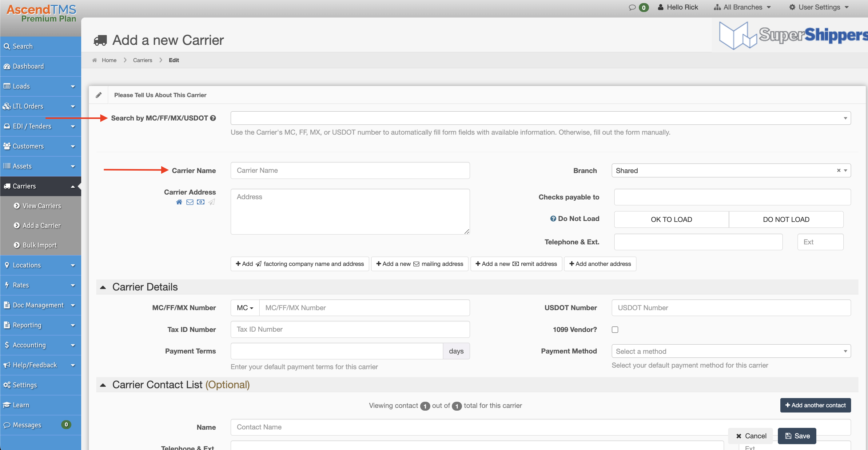
Task: Expand the Doc Management sidebar menu
Action: click(x=40, y=305)
